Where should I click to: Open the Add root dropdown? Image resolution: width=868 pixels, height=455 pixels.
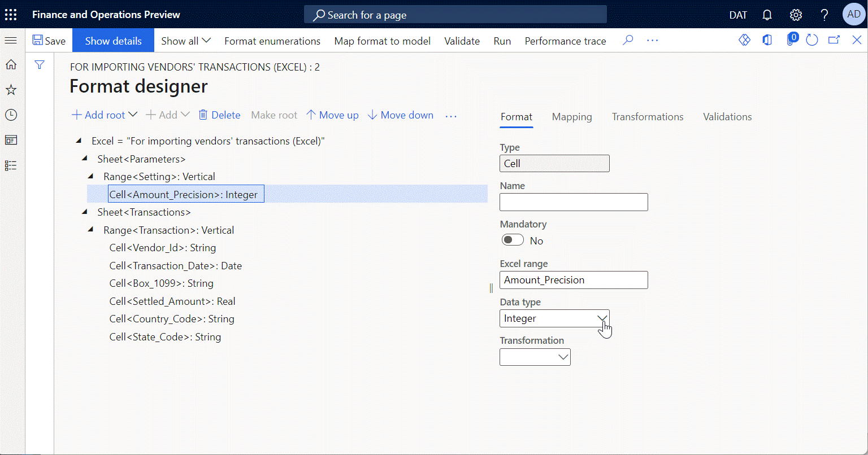click(x=105, y=115)
